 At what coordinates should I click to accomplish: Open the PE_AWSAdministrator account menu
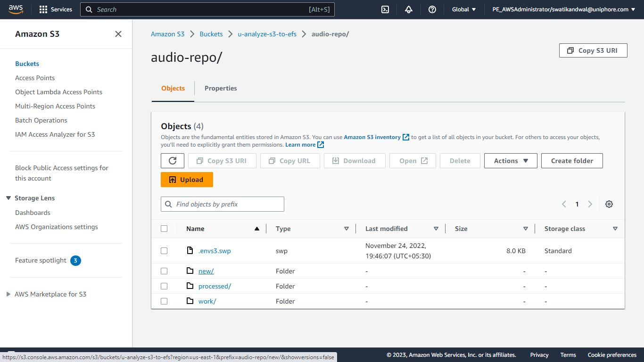564,9
